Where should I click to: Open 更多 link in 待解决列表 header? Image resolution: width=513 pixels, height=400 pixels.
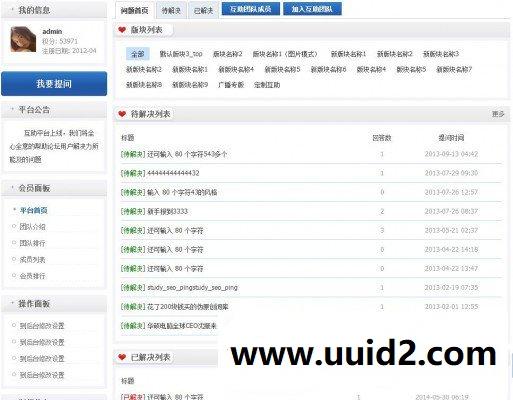click(x=498, y=114)
